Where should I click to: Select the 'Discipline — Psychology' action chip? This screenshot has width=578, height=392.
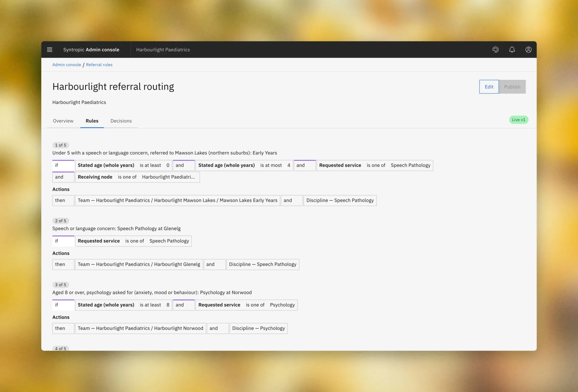(258, 328)
